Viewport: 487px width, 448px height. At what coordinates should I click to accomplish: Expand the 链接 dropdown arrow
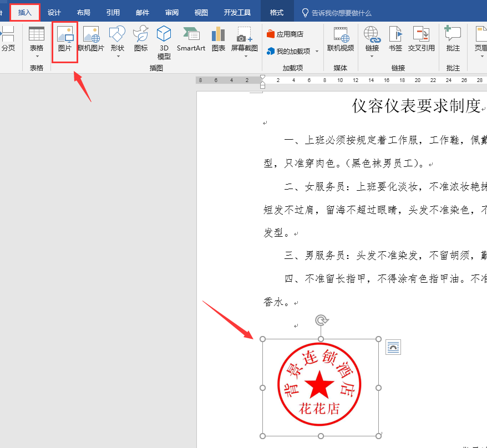(x=372, y=56)
